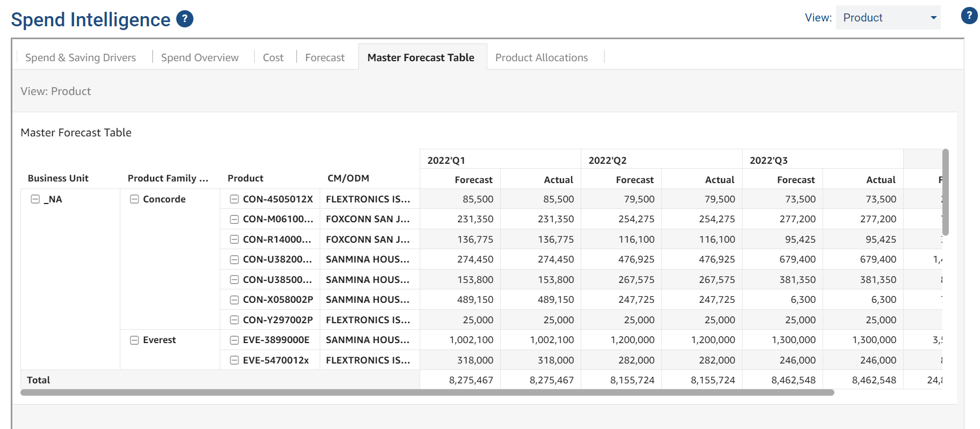Click the horizontal scrollbar under the table
Image resolution: width=980 pixels, height=429 pixels.
(x=427, y=392)
